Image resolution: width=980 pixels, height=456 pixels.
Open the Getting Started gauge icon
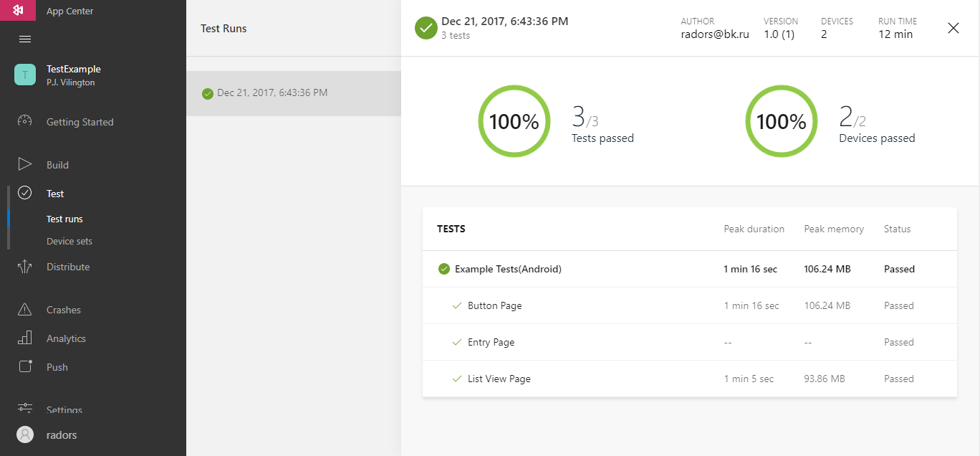point(25,121)
